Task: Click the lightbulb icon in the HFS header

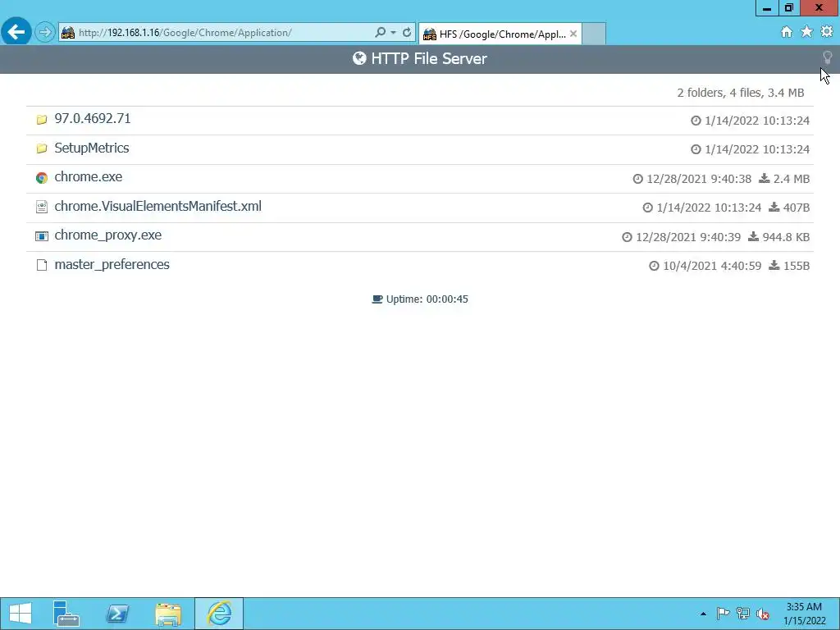Action: (827, 57)
